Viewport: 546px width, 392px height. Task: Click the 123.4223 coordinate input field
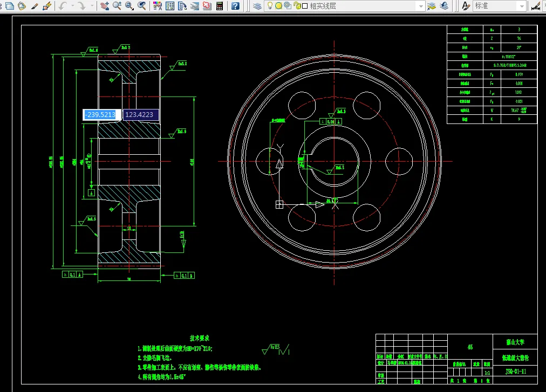click(141, 114)
